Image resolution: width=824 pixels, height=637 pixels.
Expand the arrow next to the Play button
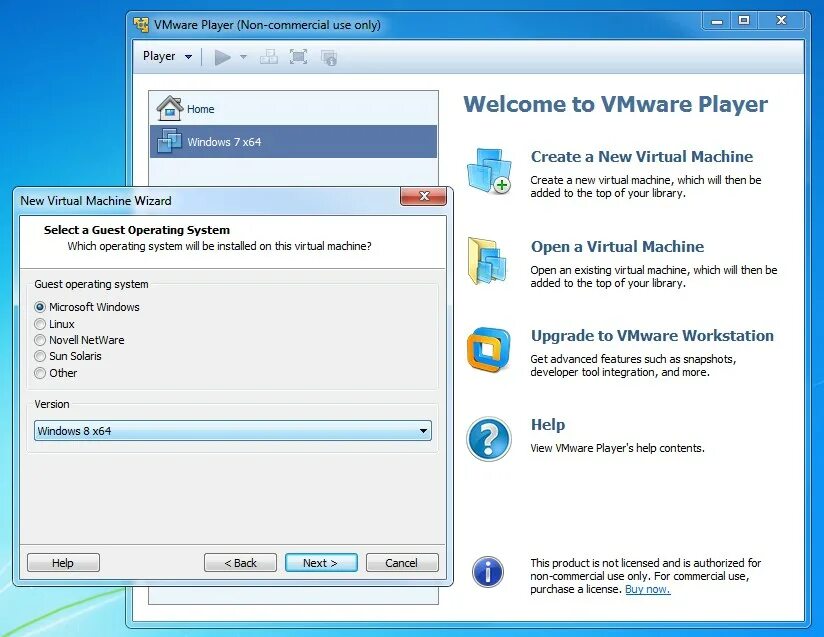pos(243,57)
